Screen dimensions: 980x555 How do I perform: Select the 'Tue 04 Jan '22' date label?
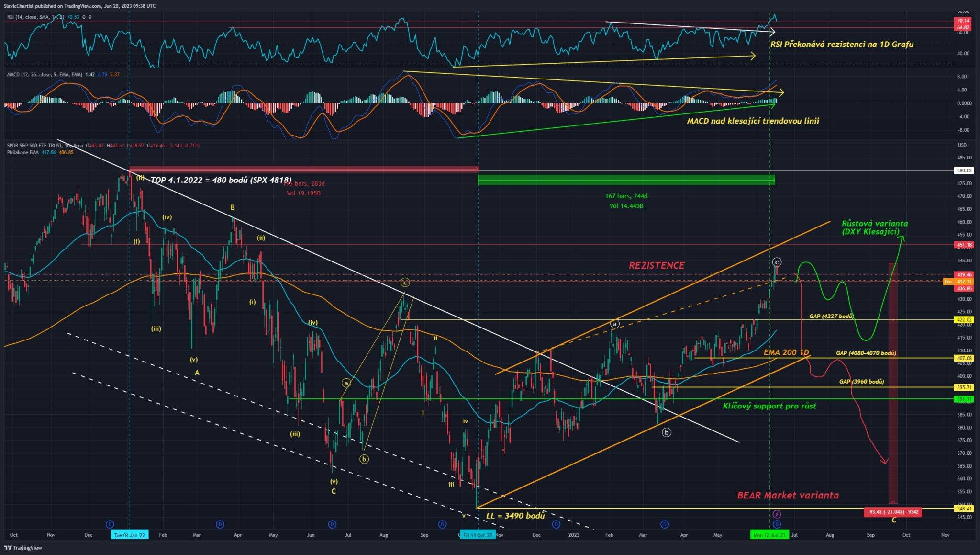[x=130, y=535]
